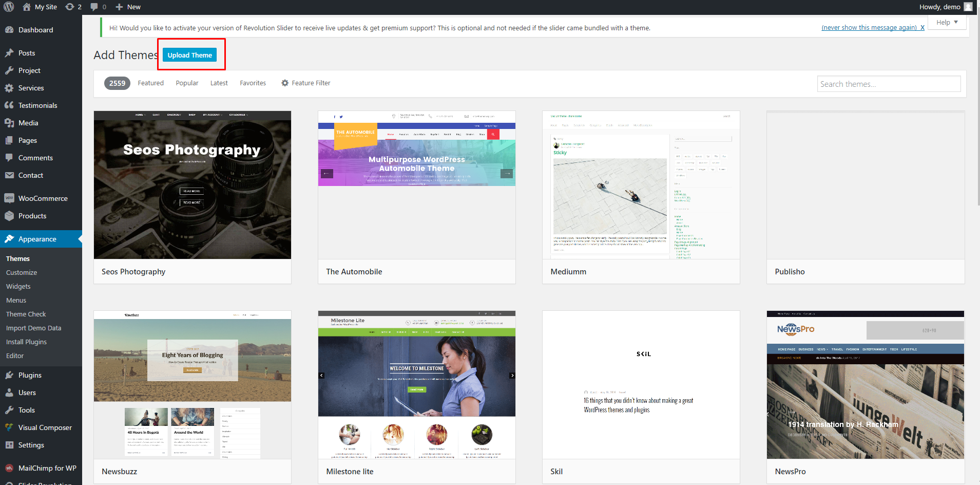This screenshot has width=980, height=485.
Task: Open the Howdy, demo account menu
Action: click(x=946, y=7)
